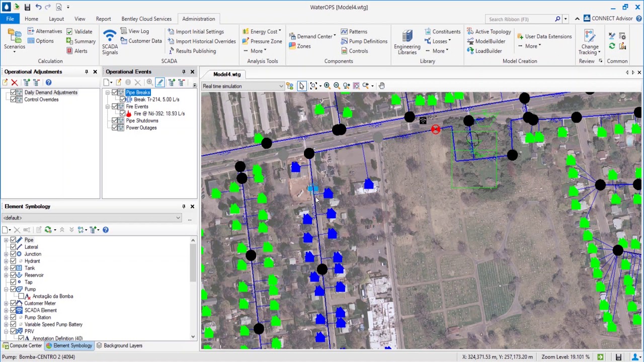The image size is (644, 362).
Task: Switch to Background Layers tab
Action: pos(119,345)
